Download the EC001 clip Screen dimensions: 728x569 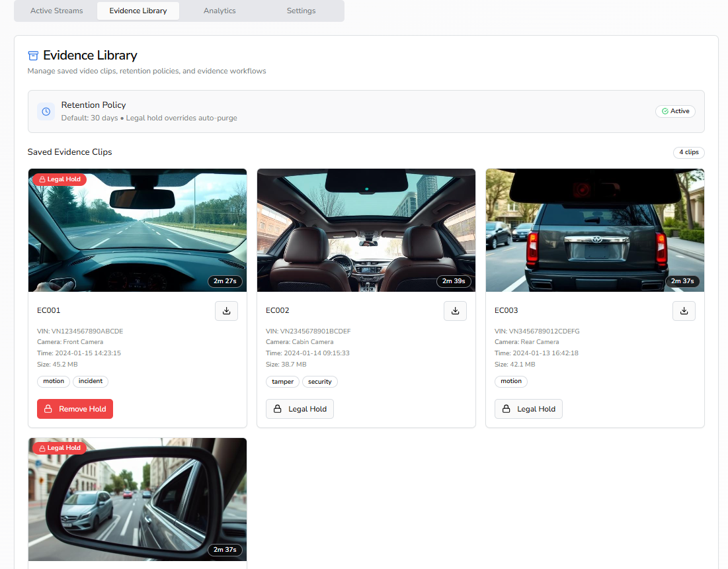tap(226, 311)
